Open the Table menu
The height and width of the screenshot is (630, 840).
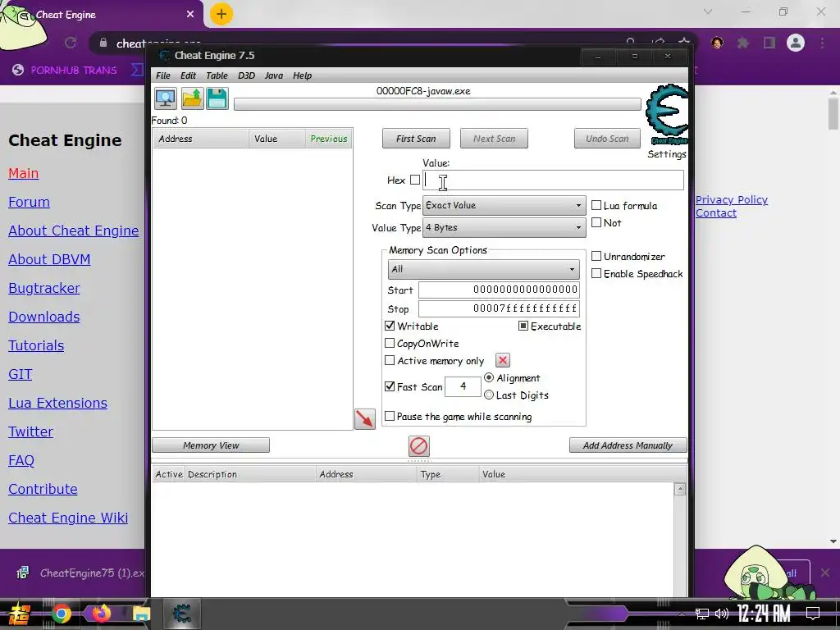[217, 75]
